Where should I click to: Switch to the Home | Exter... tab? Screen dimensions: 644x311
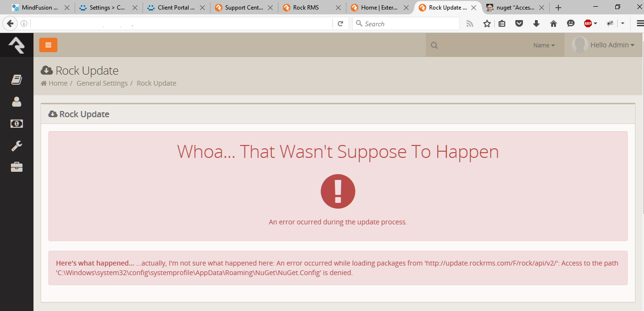pos(379,8)
